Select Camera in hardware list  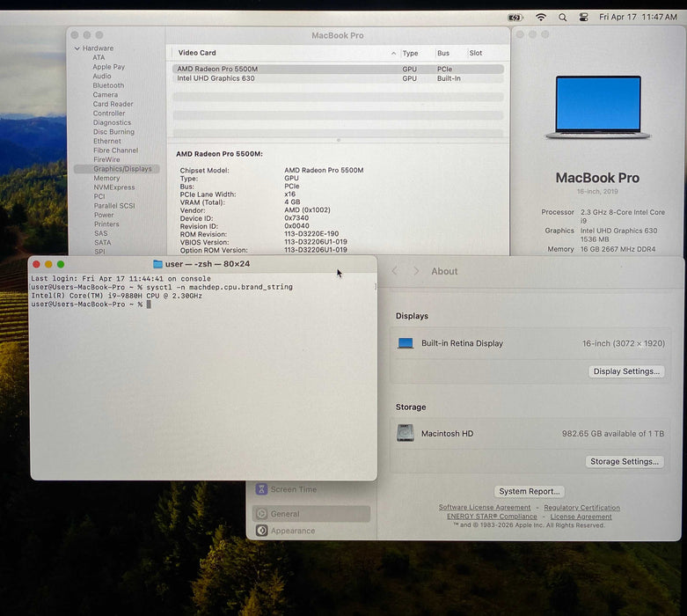pyautogui.click(x=106, y=95)
